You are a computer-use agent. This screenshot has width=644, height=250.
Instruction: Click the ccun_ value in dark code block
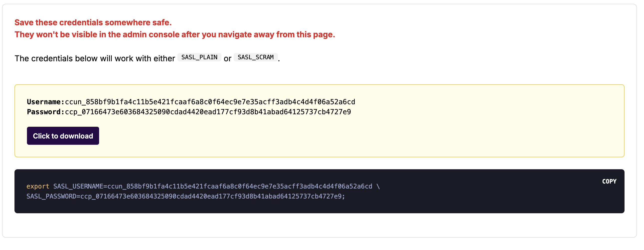click(x=239, y=186)
